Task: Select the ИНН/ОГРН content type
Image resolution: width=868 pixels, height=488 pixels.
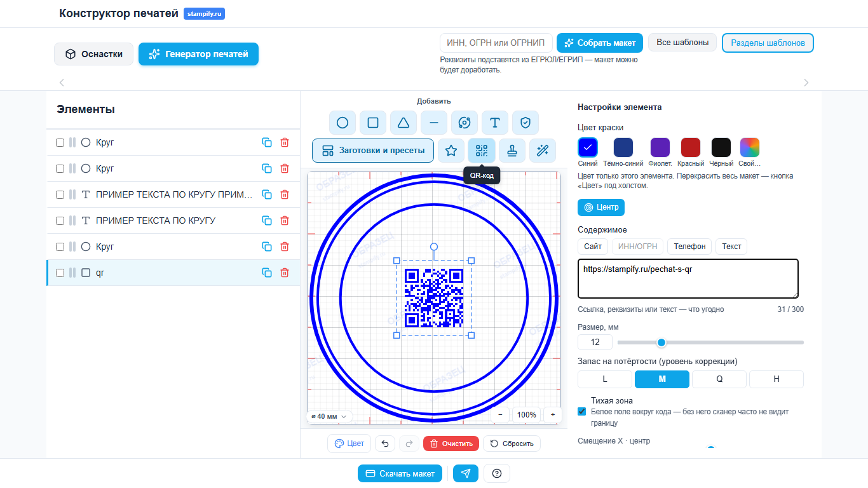Action: coord(637,247)
